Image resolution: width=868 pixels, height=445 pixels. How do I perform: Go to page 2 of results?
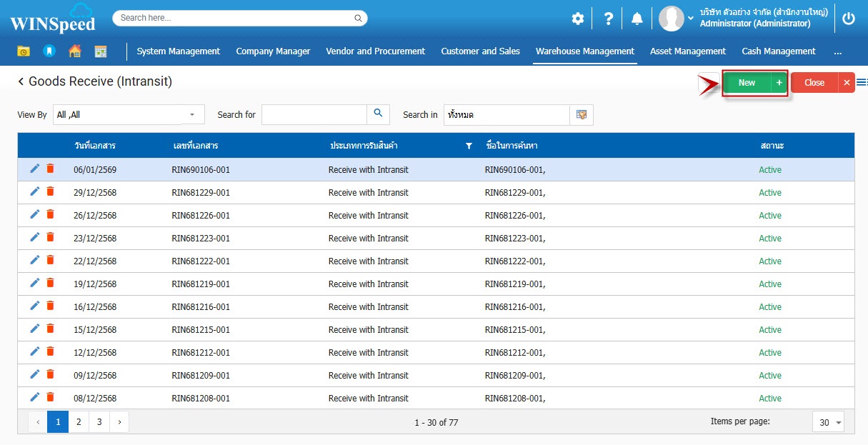click(79, 422)
